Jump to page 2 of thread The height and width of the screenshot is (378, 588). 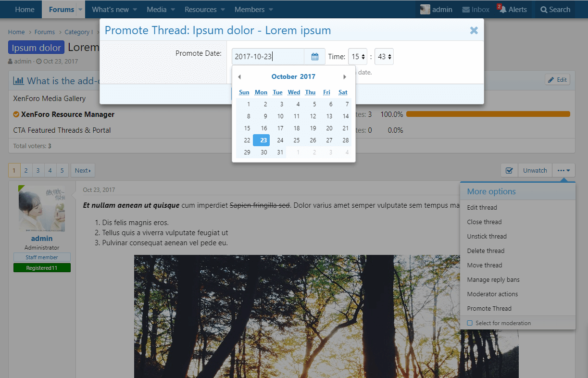[x=26, y=170]
